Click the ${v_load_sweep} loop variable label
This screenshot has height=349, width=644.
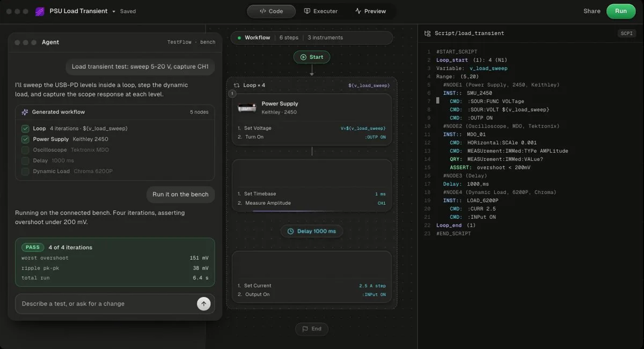point(369,85)
